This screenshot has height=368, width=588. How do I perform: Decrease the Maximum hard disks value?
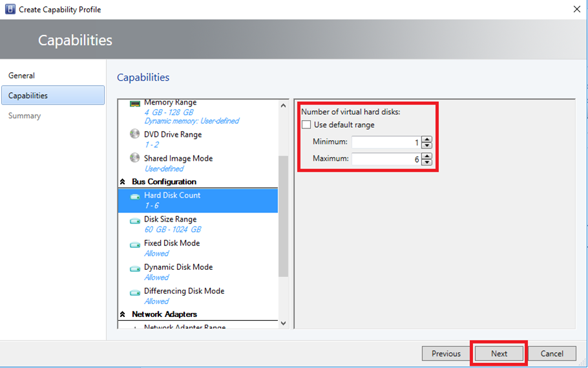(426, 162)
